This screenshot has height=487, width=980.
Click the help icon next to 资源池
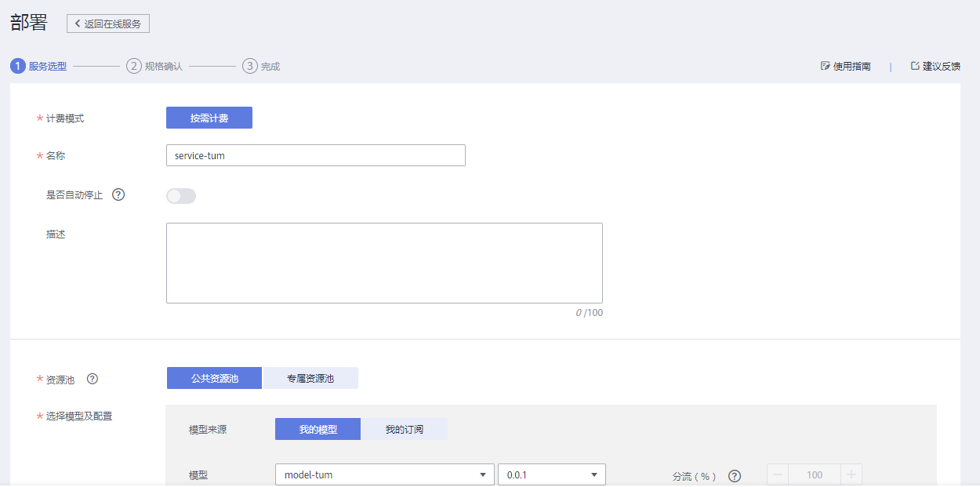pyautogui.click(x=93, y=379)
